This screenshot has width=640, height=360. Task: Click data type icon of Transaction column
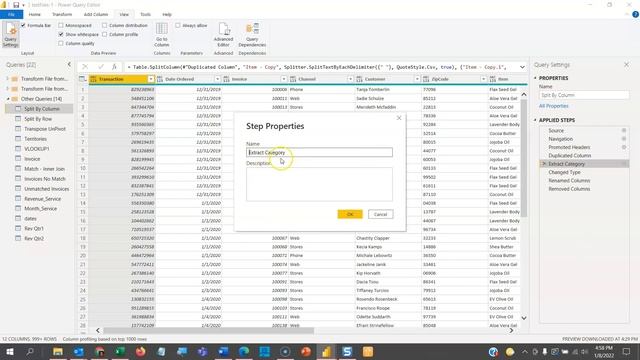(x=93, y=79)
